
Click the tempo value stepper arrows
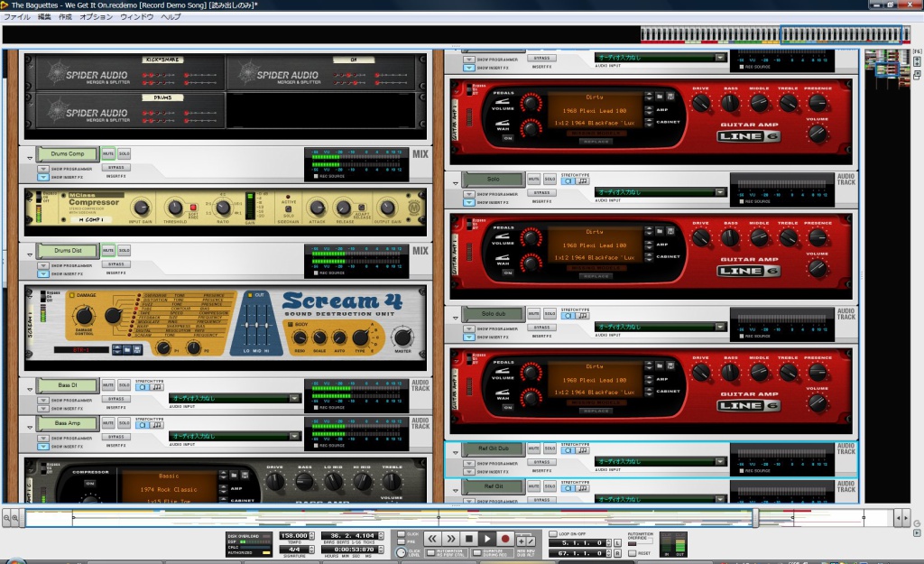312,536
